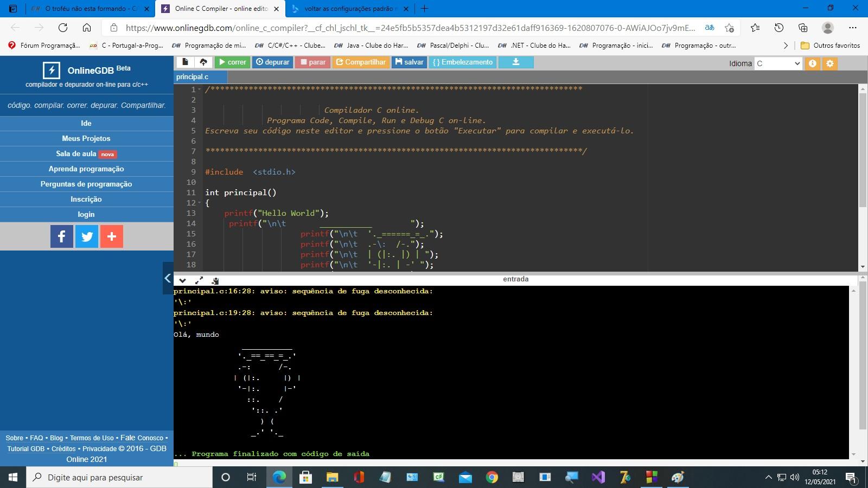Open Meus Projetos in sidebar
The width and height of the screenshot is (868, 488).
tap(86, 138)
